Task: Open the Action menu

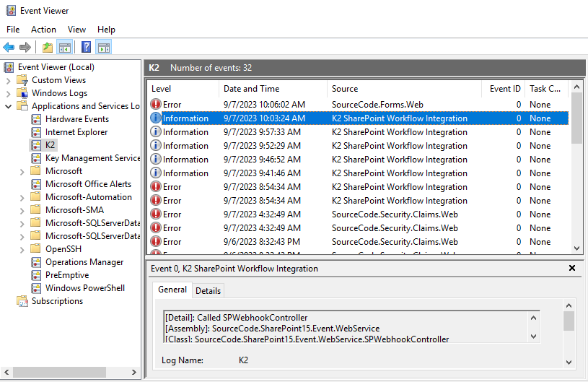Action: click(43, 30)
